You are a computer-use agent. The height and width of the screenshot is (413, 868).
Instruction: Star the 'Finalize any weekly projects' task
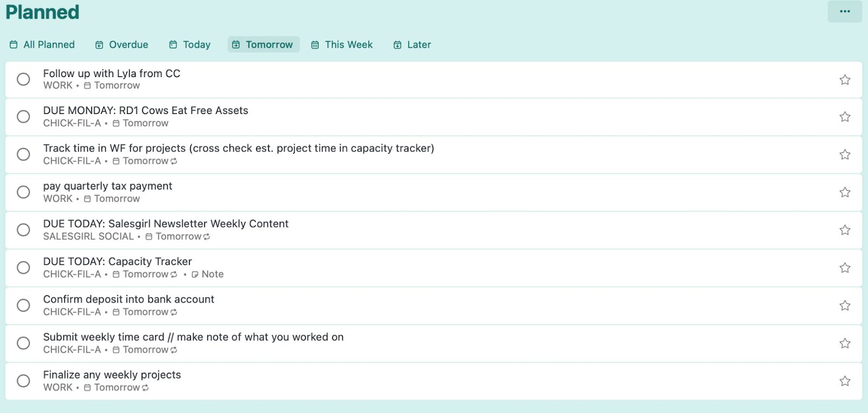[845, 381]
